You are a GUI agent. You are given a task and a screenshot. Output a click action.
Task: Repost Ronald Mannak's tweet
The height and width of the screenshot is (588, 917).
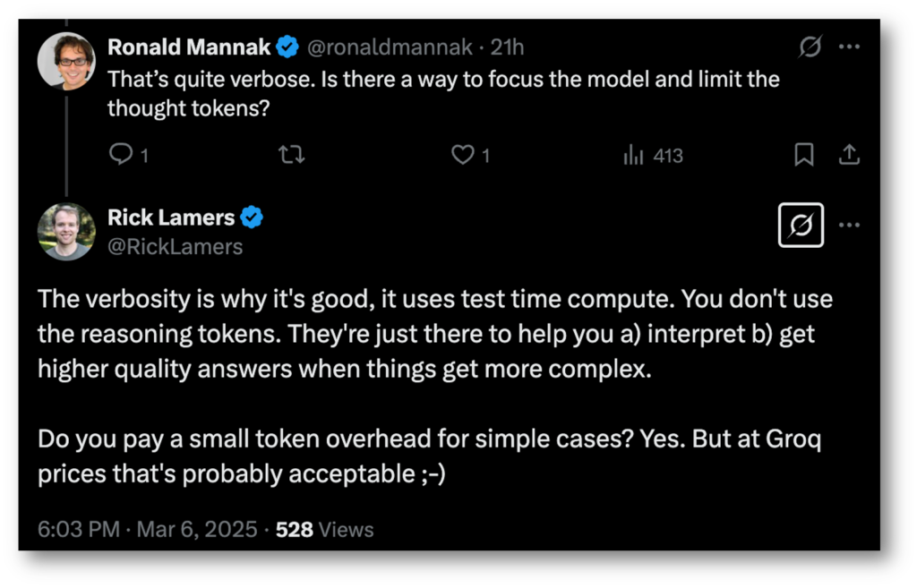pos(291,155)
